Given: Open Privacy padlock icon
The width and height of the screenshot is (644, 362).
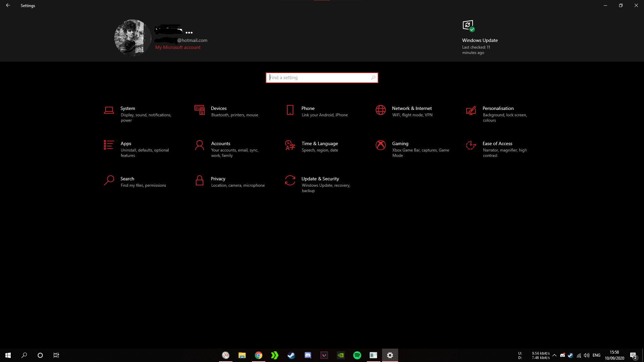Looking at the screenshot, I should point(200,180).
